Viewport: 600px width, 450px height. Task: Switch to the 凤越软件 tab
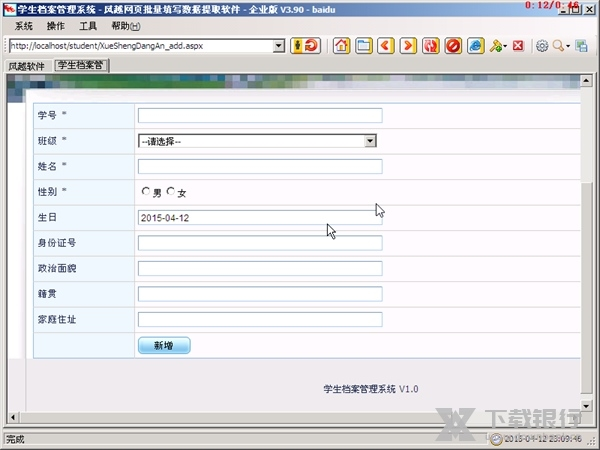[x=26, y=66]
